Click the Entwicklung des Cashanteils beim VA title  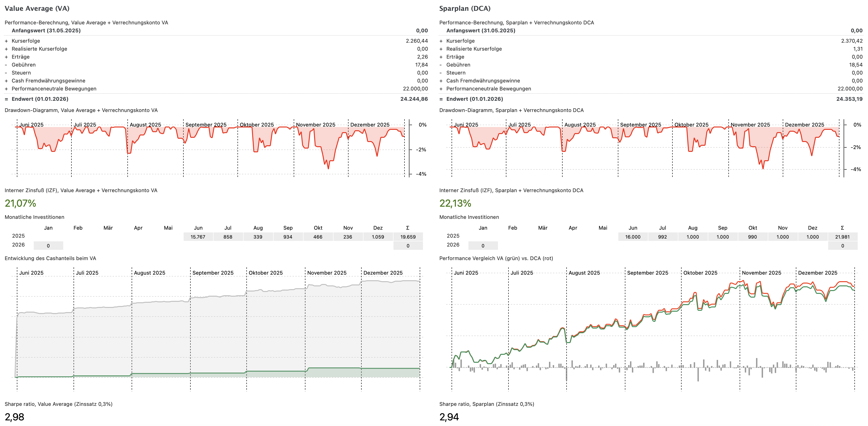coord(50,258)
